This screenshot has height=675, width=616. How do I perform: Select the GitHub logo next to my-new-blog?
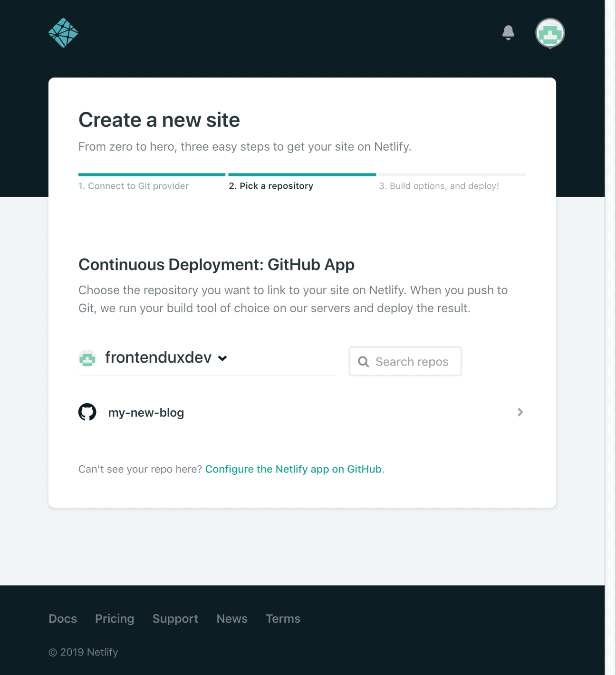[87, 412]
